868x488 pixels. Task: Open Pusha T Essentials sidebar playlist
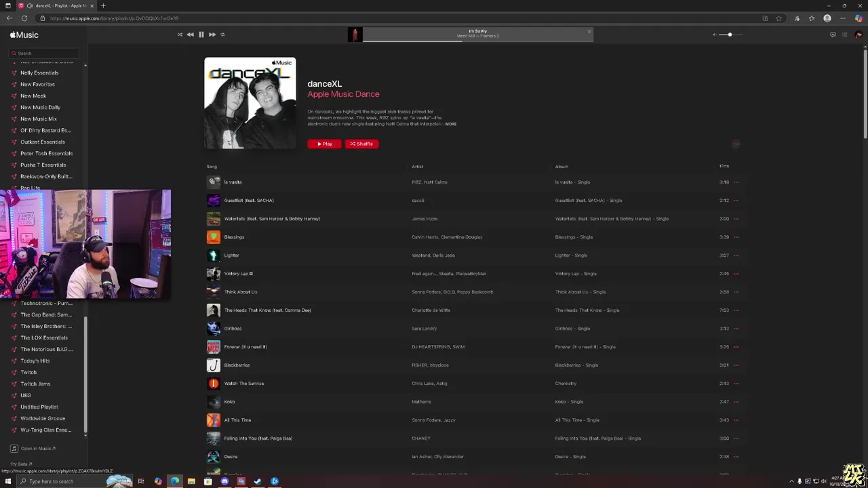(x=43, y=165)
